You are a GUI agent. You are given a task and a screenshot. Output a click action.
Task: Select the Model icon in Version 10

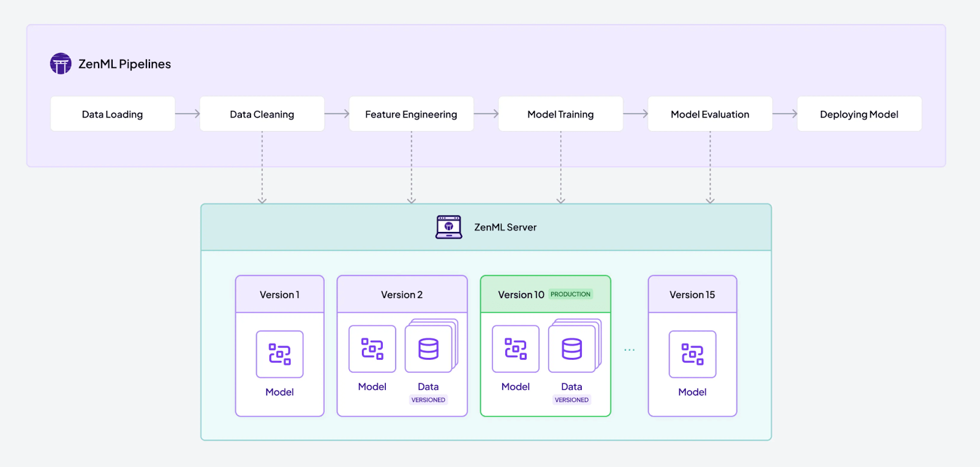[x=516, y=349]
